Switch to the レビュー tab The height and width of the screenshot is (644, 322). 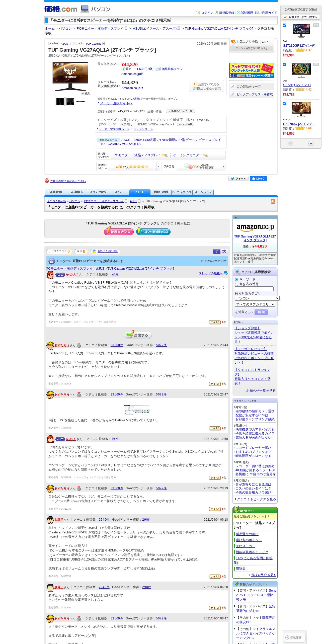[x=119, y=192]
